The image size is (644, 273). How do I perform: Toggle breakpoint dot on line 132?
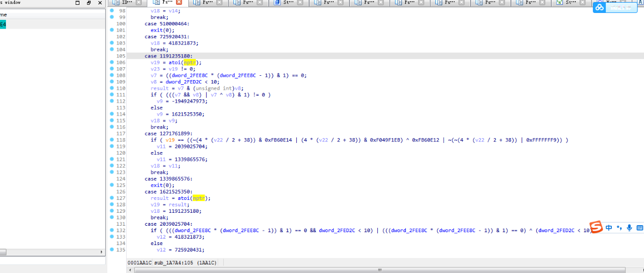[112, 230]
